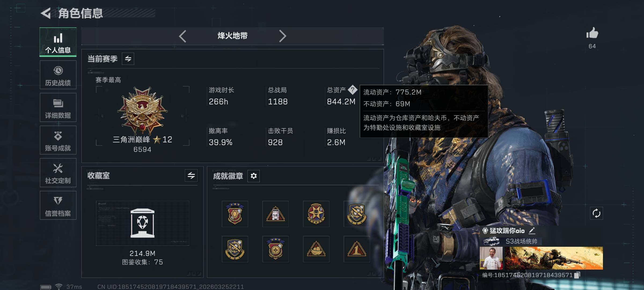Go back using the 角色信息 arrow
Image resolution: width=644 pixels, height=290 pixels.
click(x=46, y=13)
